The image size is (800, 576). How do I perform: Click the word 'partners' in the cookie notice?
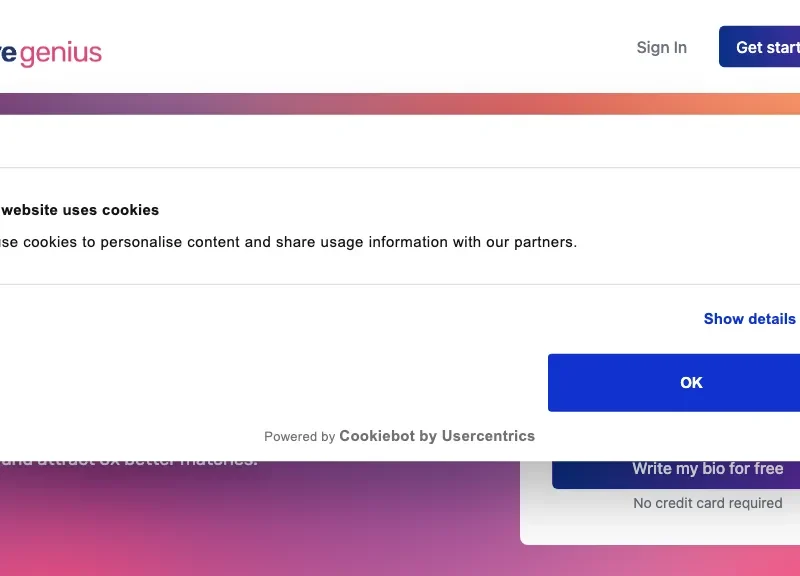click(x=544, y=242)
